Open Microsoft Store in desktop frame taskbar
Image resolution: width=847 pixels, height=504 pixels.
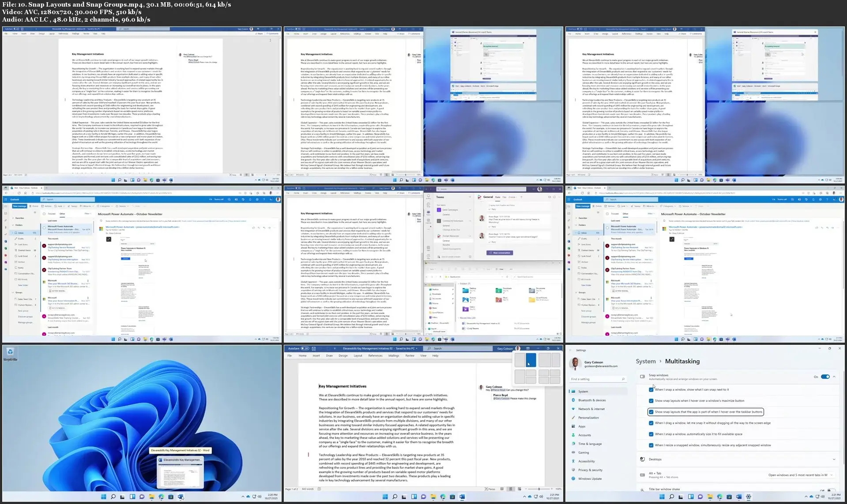tap(171, 497)
